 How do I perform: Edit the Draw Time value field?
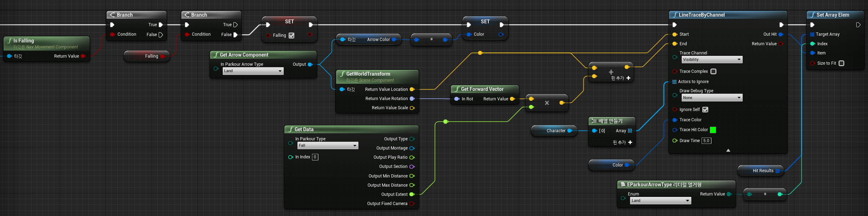tap(706, 141)
